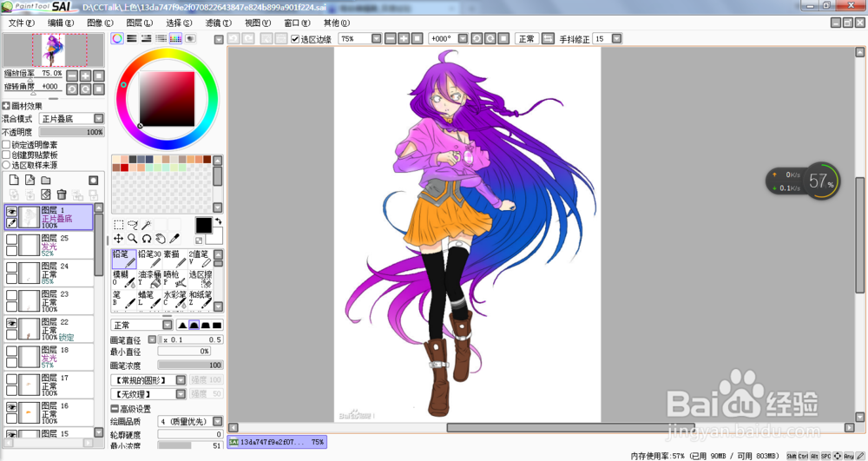
Task: Open 视图 menu
Action: pyautogui.click(x=258, y=23)
